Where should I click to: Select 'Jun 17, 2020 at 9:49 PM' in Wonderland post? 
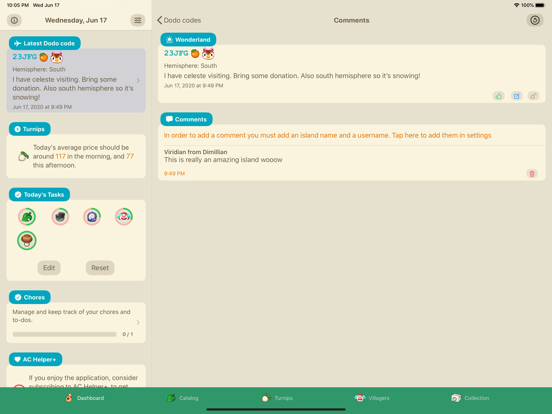pos(193,86)
